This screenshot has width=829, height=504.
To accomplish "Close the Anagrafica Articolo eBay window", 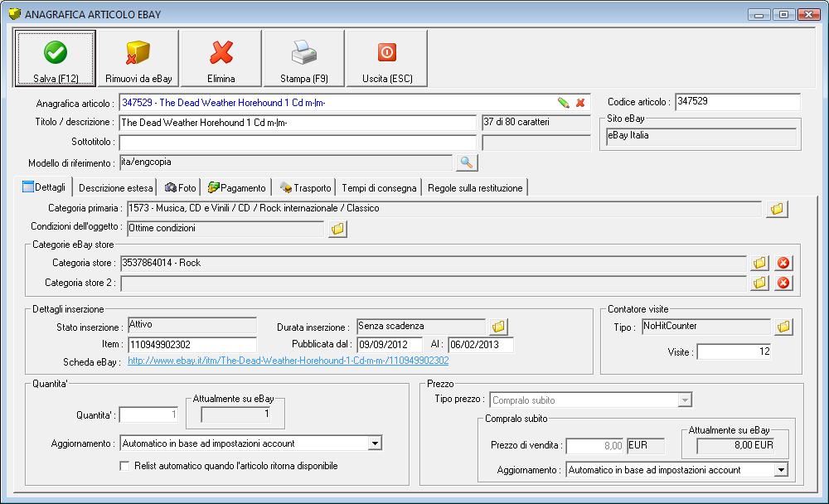I will pos(809,15).
